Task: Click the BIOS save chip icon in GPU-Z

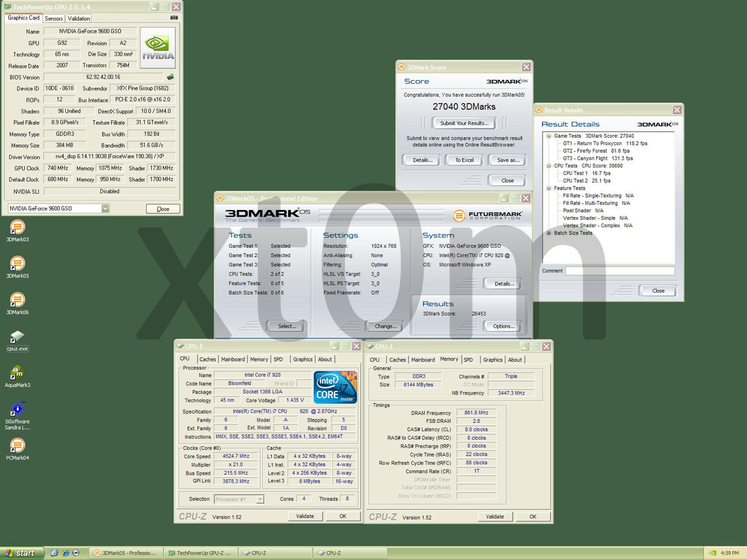Action: (170, 77)
